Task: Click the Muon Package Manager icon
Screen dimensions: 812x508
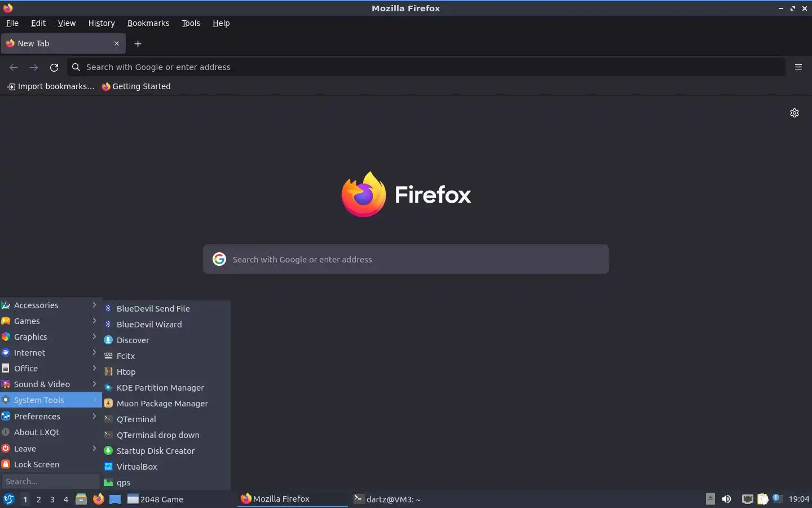Action: point(108,403)
